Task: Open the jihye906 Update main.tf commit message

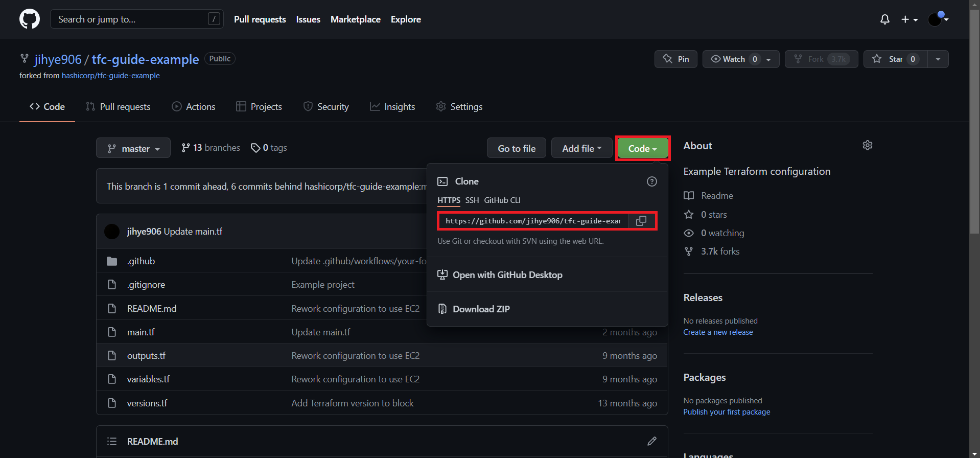Action: [193, 232]
